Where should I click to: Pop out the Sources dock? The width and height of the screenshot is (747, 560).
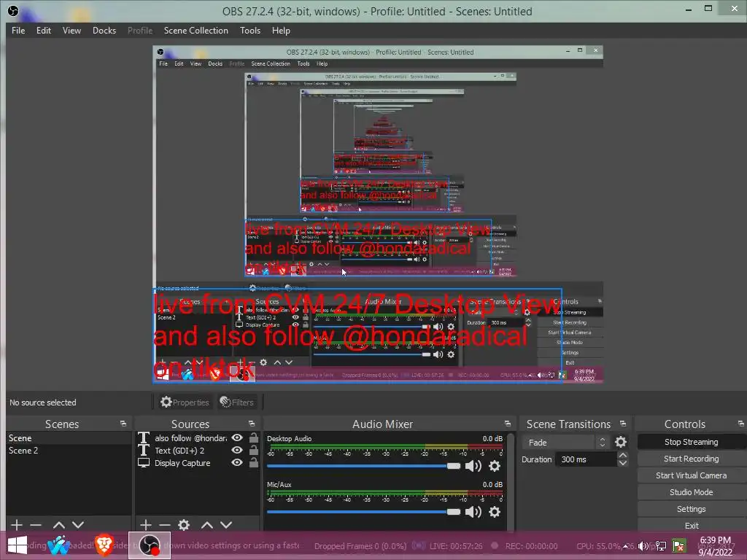pos(252,424)
